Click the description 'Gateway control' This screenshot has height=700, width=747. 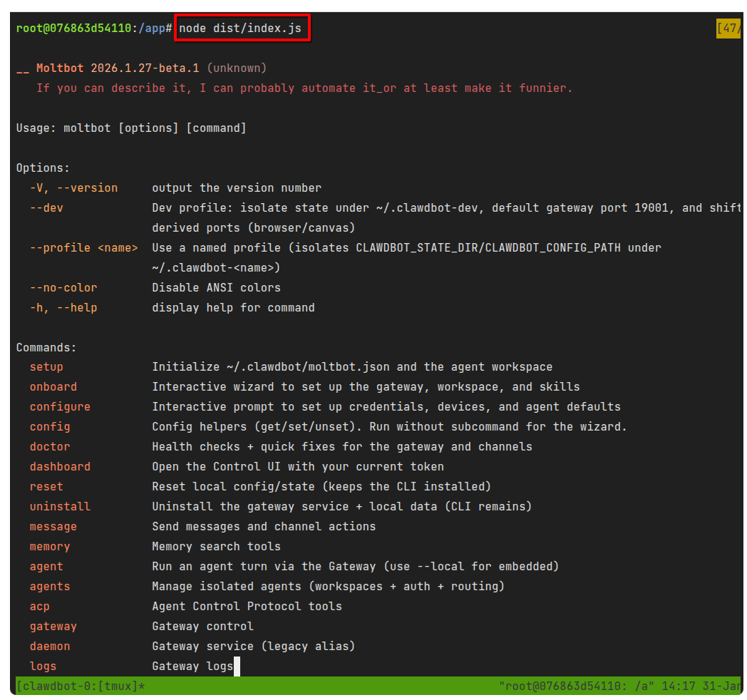click(x=203, y=627)
